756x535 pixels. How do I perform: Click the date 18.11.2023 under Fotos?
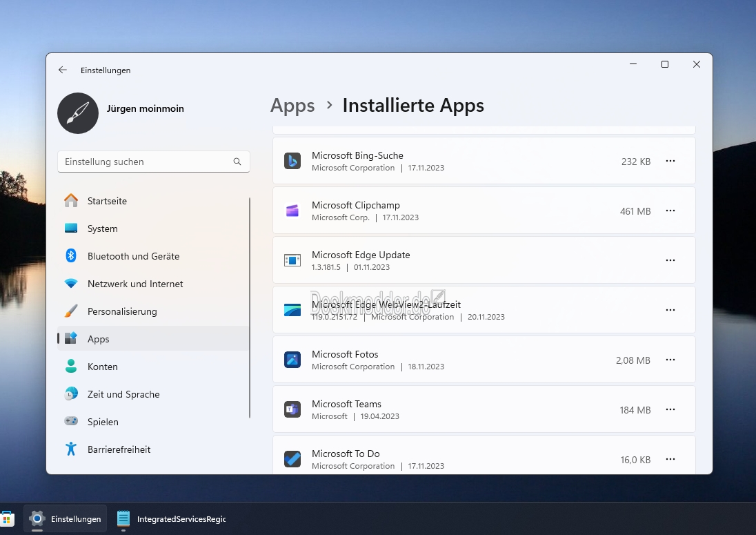click(x=426, y=367)
